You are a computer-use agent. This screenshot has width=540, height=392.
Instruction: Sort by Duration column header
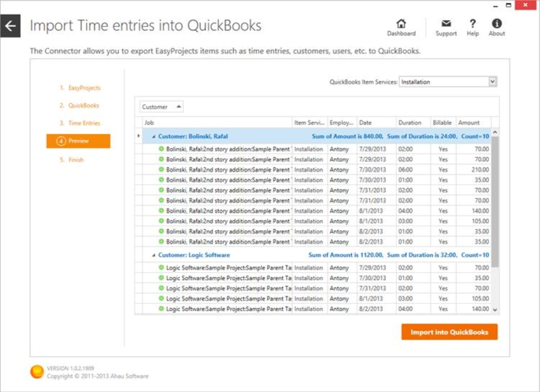pos(413,123)
